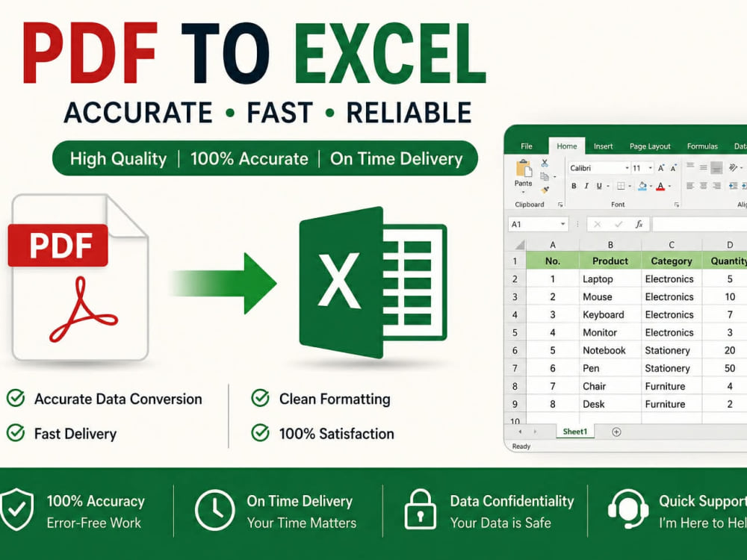Toggle Italic formatting
The height and width of the screenshot is (560, 747).
click(x=586, y=186)
